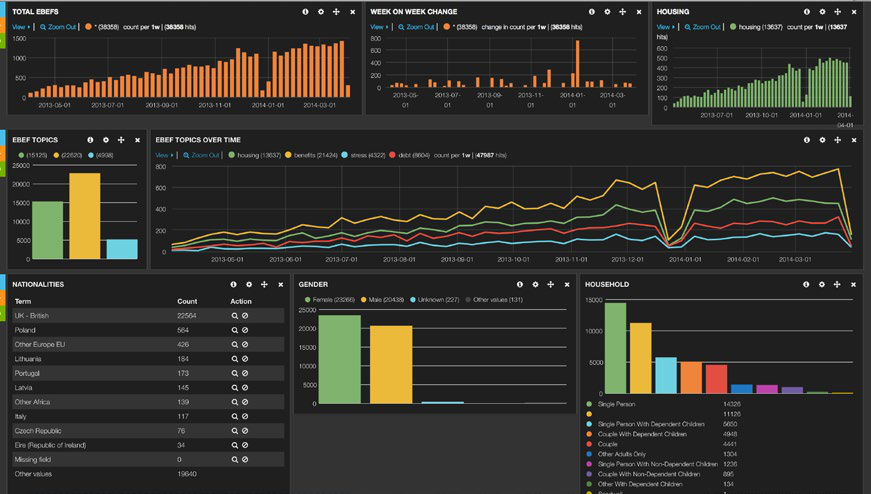Toggle benefits series in Topics Over Time legend

(311, 155)
